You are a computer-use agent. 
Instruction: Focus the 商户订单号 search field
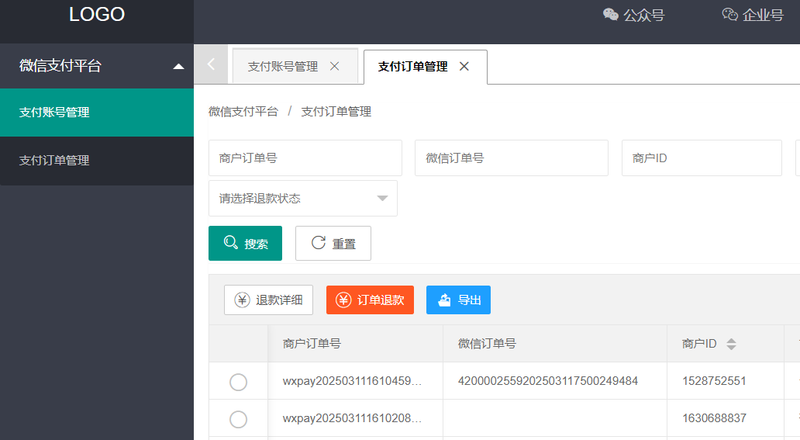point(305,158)
